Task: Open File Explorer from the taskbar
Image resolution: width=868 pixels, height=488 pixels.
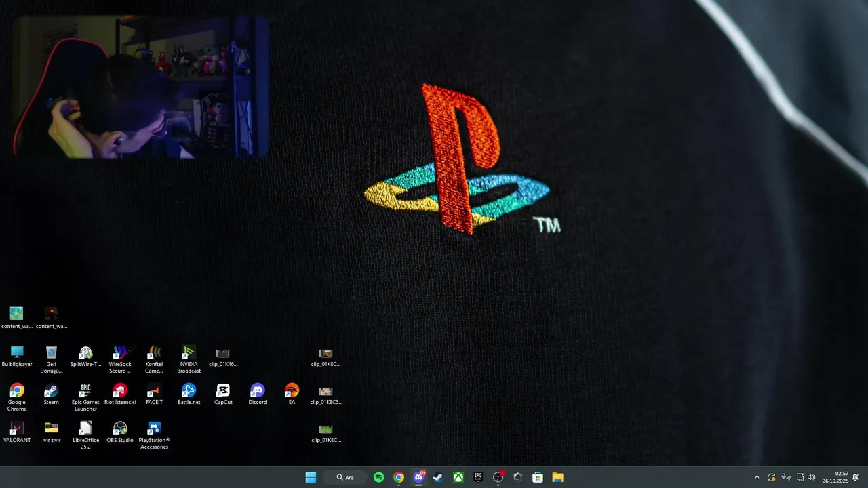Action: tap(557, 477)
